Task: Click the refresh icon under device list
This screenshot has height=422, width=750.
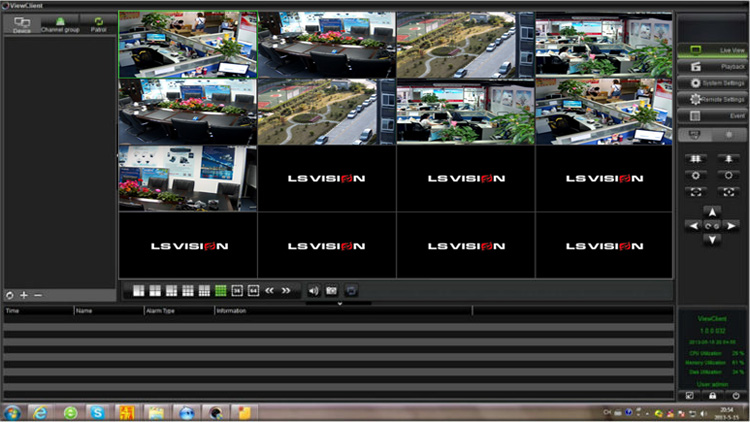Action: (10, 295)
